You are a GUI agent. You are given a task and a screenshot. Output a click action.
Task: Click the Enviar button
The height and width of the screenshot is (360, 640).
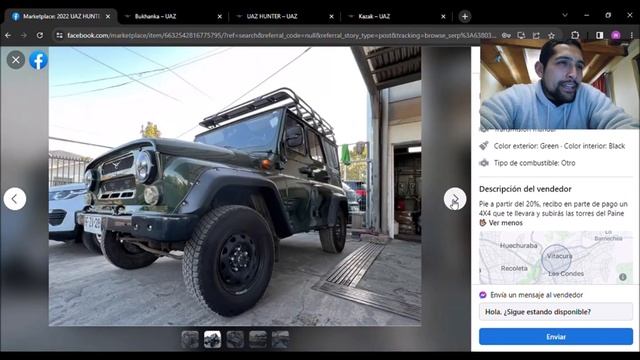coord(556,337)
